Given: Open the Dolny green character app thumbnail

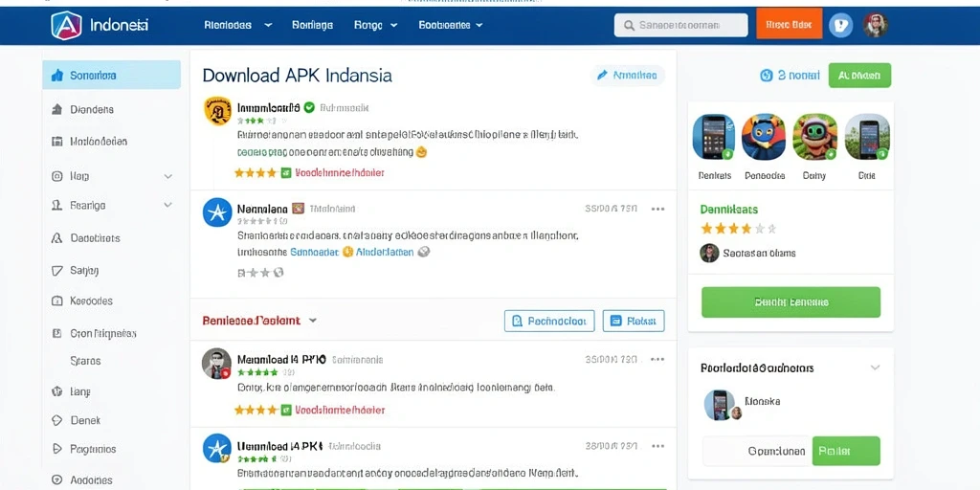Looking at the screenshot, I should click(x=814, y=137).
